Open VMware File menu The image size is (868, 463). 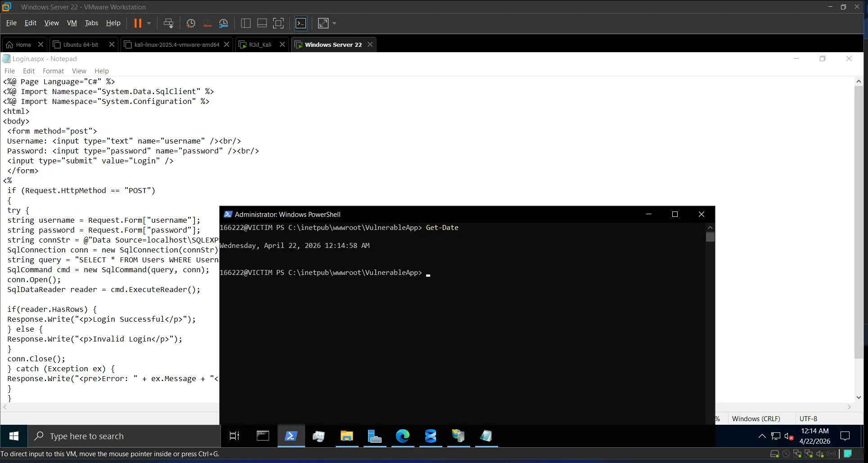[11, 23]
